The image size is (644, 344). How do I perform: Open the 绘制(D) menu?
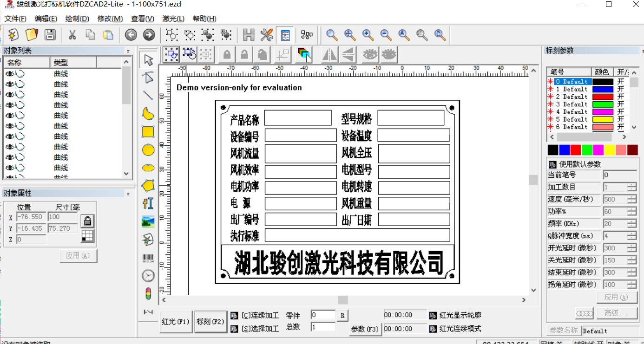(77, 19)
